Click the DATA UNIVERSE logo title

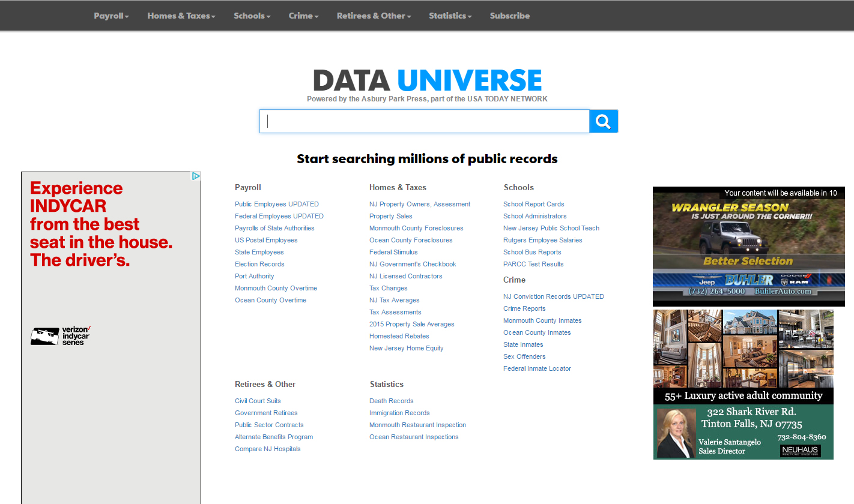(x=428, y=80)
